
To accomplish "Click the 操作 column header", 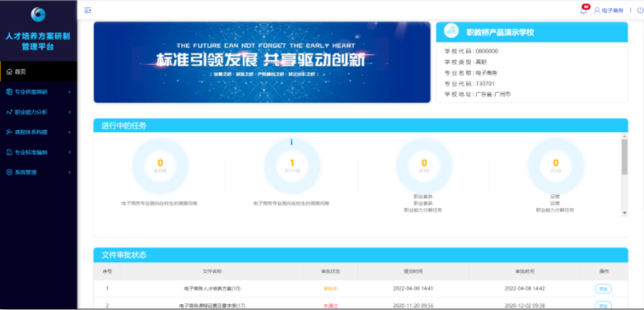I will [x=604, y=271].
